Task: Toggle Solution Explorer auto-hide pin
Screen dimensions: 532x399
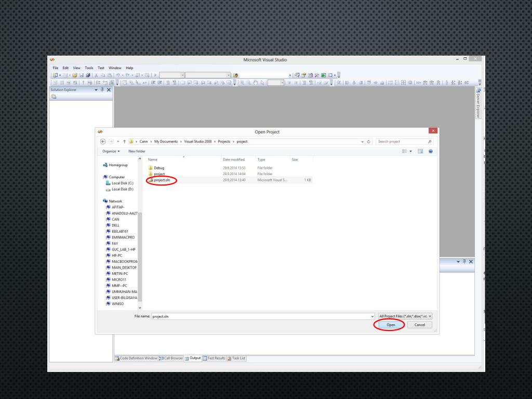Action: (x=102, y=89)
